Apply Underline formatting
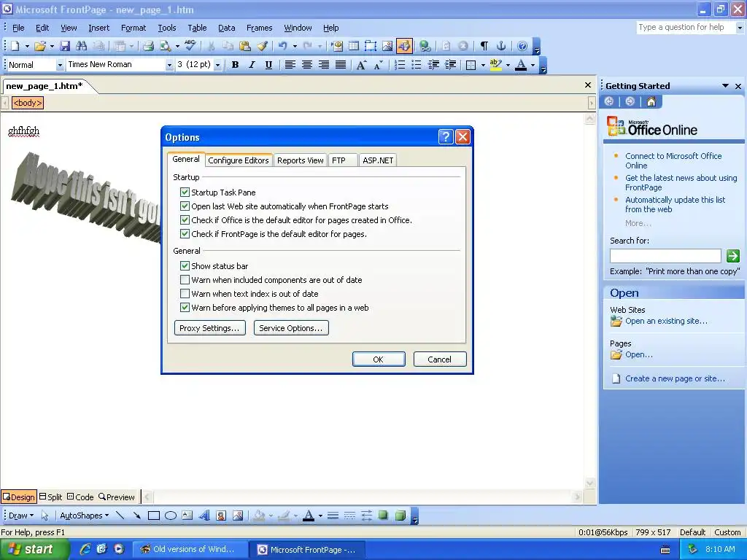The image size is (747, 560). [268, 65]
